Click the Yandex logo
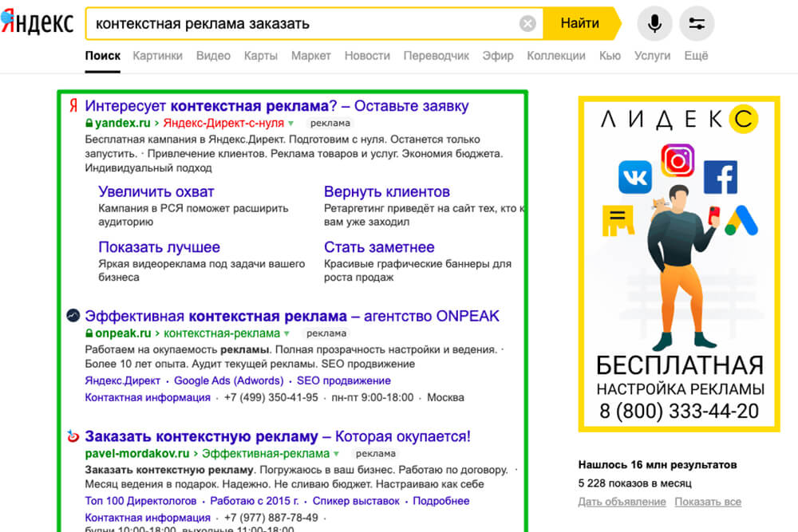The image size is (798, 532). click(38, 22)
